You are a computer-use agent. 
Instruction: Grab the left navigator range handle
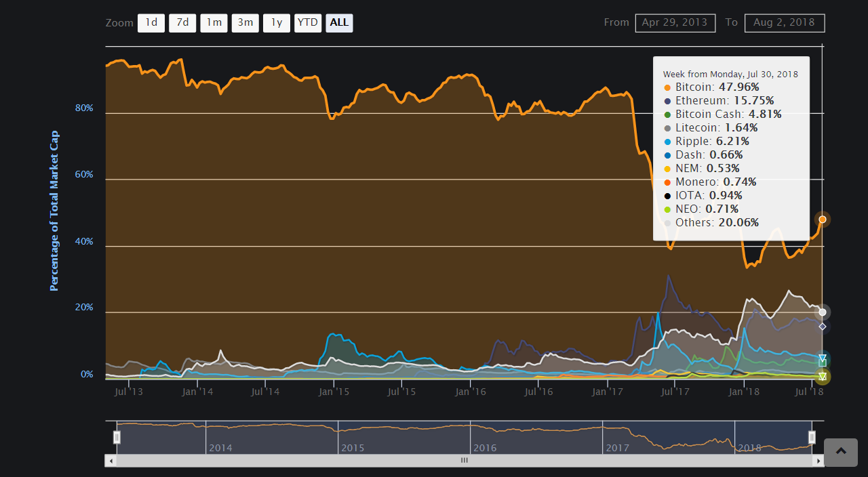coord(117,438)
